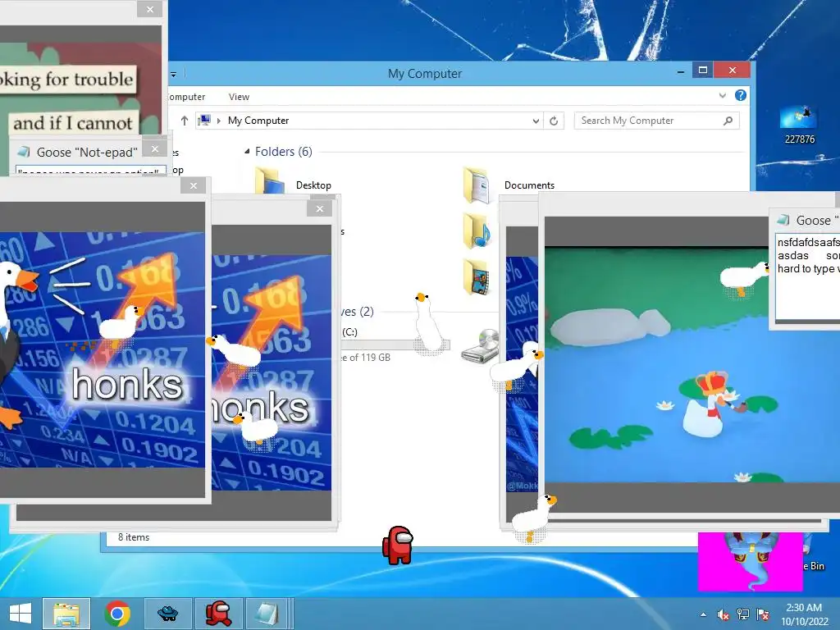Click the crowned goose pond image

[692, 363]
